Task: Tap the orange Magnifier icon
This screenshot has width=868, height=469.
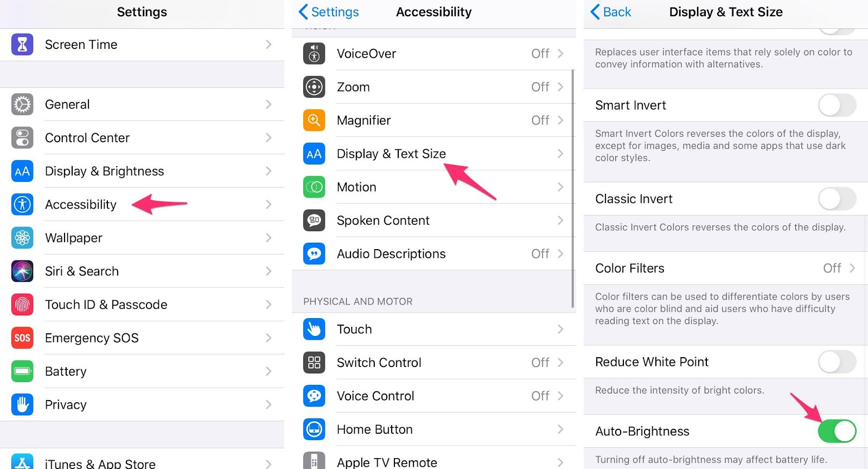Action: [x=314, y=120]
